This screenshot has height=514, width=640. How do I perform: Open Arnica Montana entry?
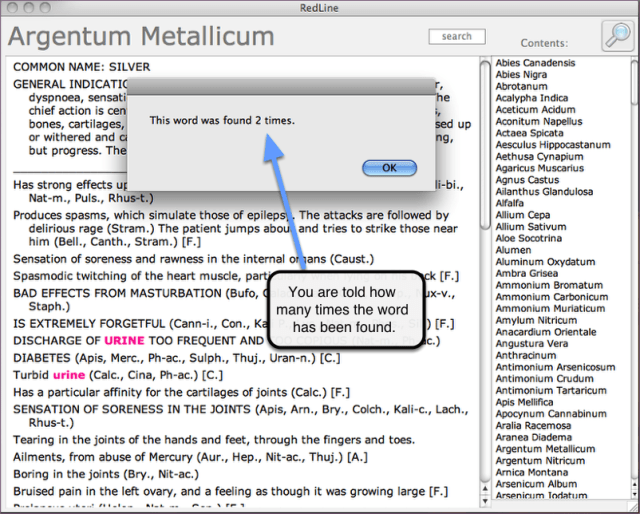531,472
